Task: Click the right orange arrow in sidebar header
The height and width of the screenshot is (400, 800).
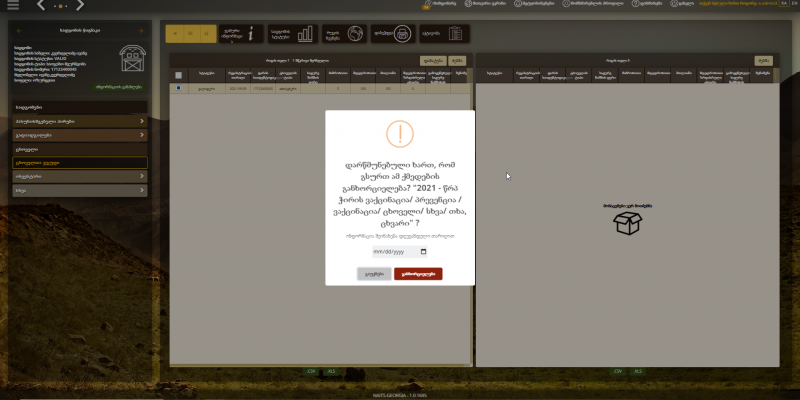Action: (x=141, y=31)
